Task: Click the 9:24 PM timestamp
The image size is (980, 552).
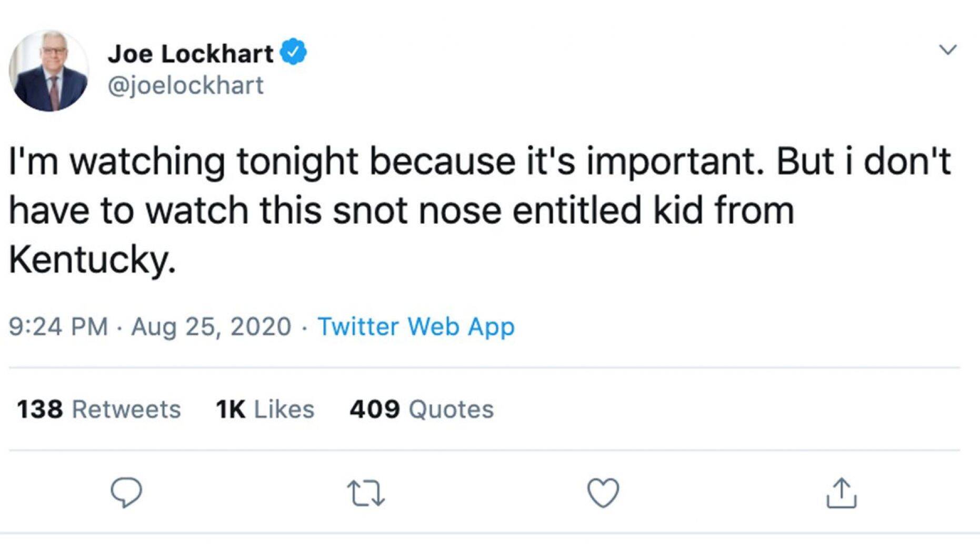Action: [x=58, y=326]
